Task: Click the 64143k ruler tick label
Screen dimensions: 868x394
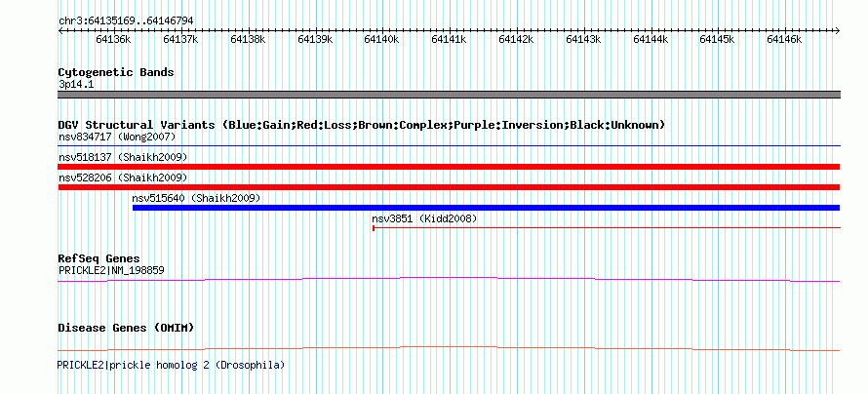Action: tap(583, 40)
